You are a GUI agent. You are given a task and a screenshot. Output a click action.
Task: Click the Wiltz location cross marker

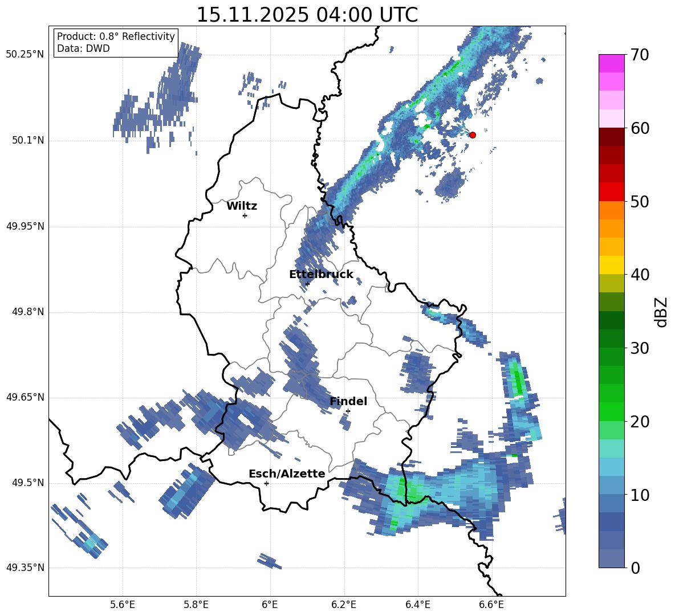tap(245, 215)
